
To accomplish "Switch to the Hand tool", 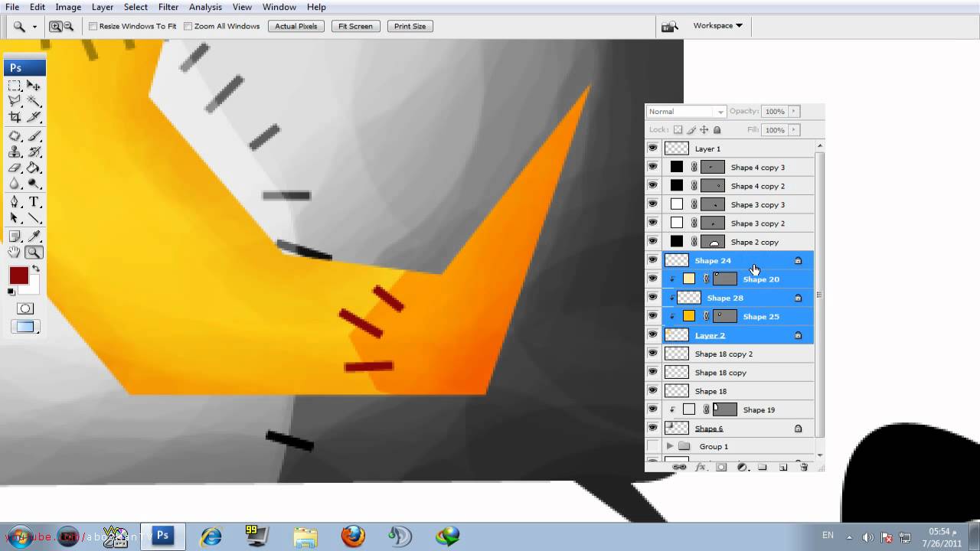I will point(15,253).
